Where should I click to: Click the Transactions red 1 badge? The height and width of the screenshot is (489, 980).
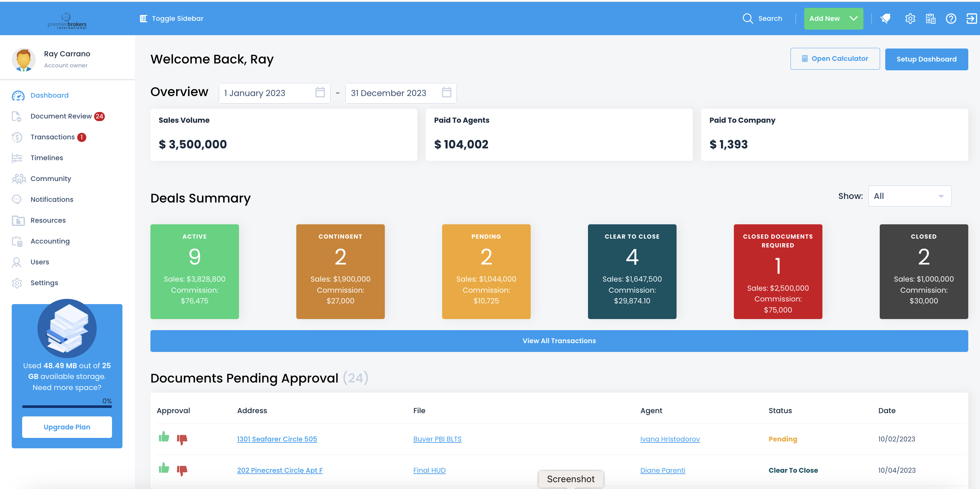[x=81, y=137]
